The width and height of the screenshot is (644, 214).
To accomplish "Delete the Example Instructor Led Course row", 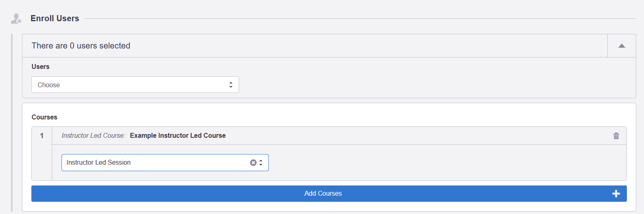I will [x=616, y=136].
